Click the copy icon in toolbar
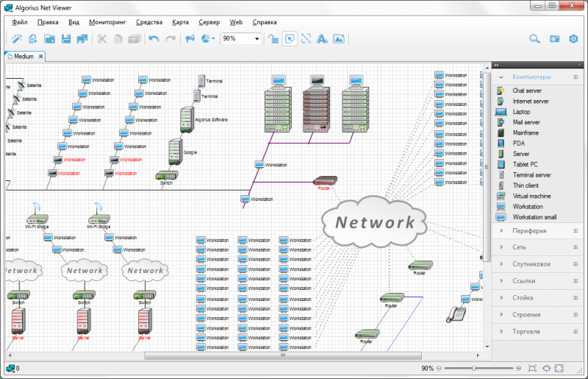588x379 pixels. (x=118, y=39)
